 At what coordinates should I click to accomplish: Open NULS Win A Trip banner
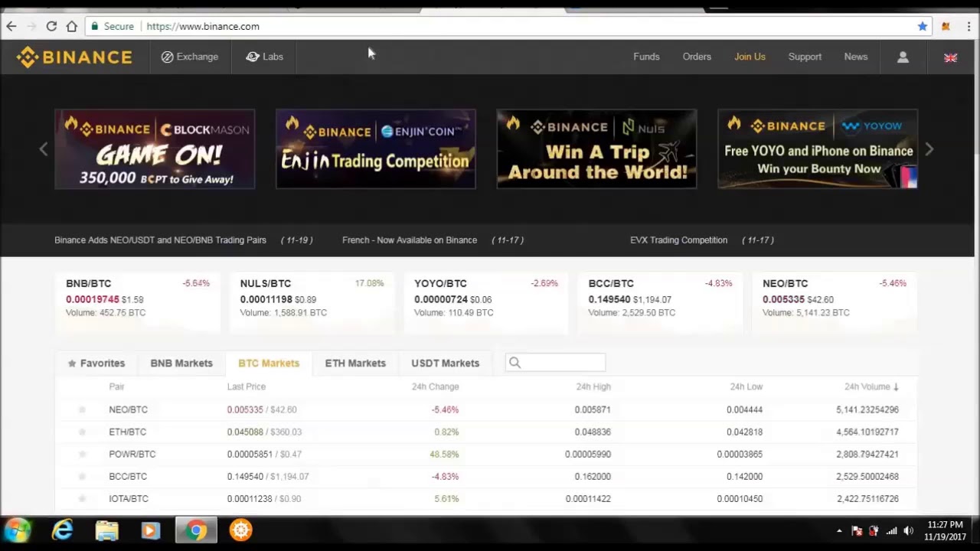596,149
